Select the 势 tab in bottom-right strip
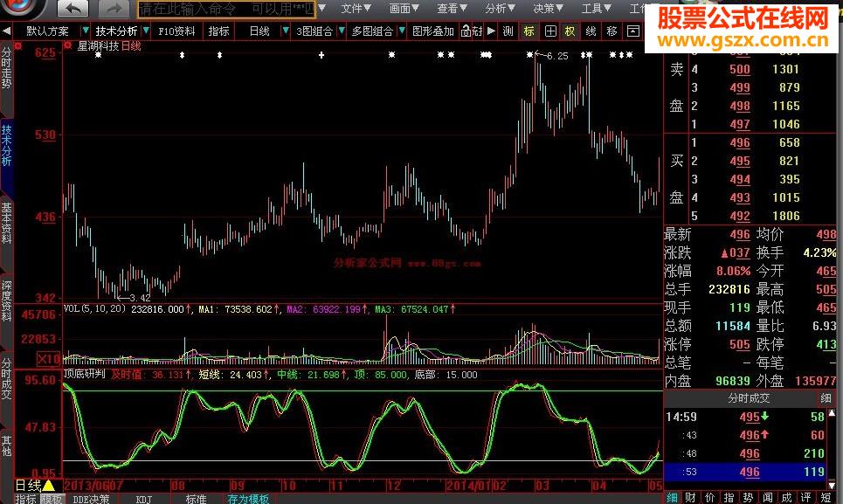 749,498
